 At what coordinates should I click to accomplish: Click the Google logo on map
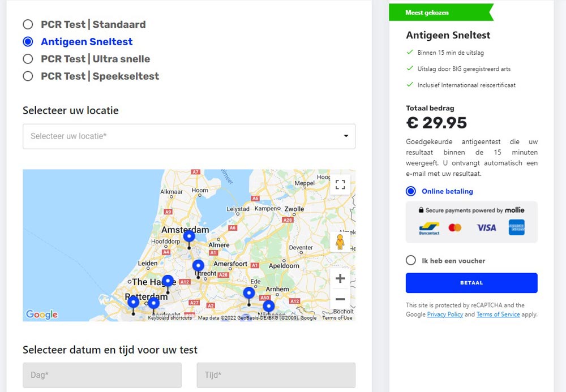tap(42, 315)
